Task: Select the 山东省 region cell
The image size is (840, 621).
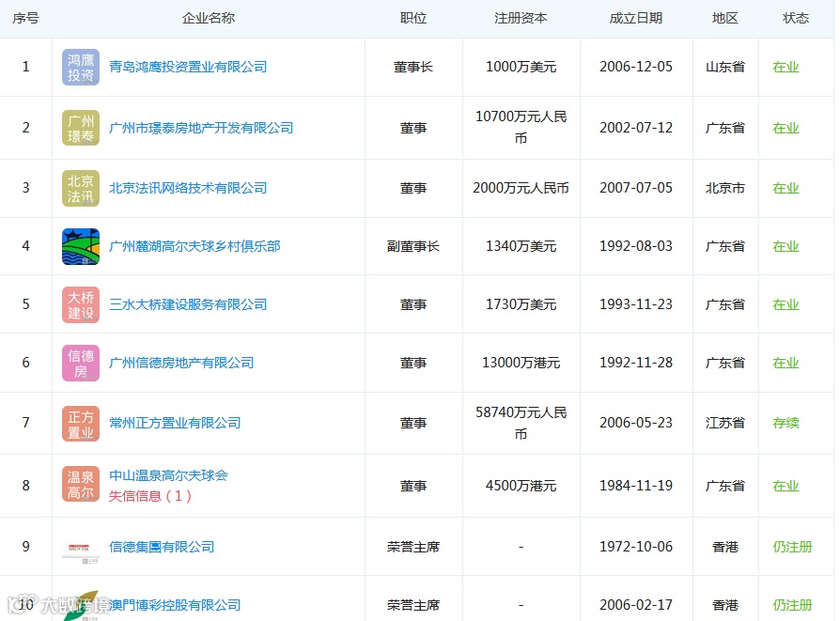Action: 725,67
